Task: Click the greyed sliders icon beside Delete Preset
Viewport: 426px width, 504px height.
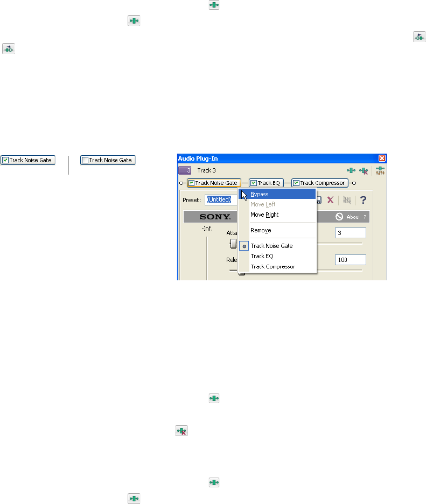Action: pyautogui.click(x=347, y=200)
